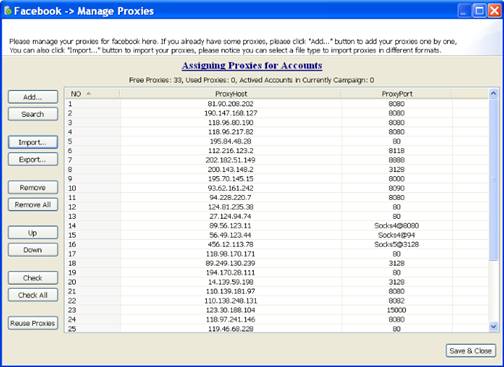Image resolution: width=504 pixels, height=367 pixels.
Task: Click port value 8090
Action: [x=396, y=188]
